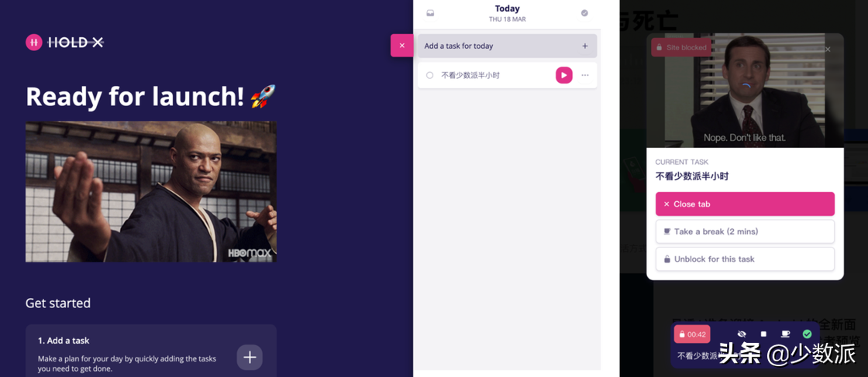Toggle hide timer eye-slash icon
Screen dimensions: 868x377
pyautogui.click(x=742, y=334)
